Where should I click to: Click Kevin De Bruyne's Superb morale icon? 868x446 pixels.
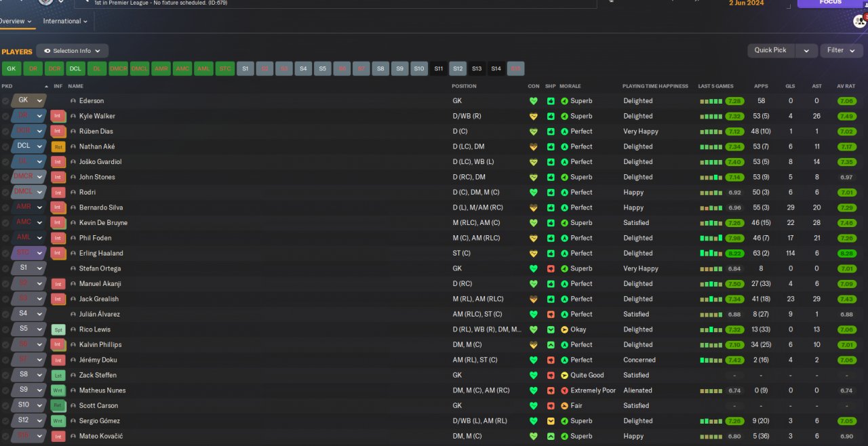click(564, 223)
